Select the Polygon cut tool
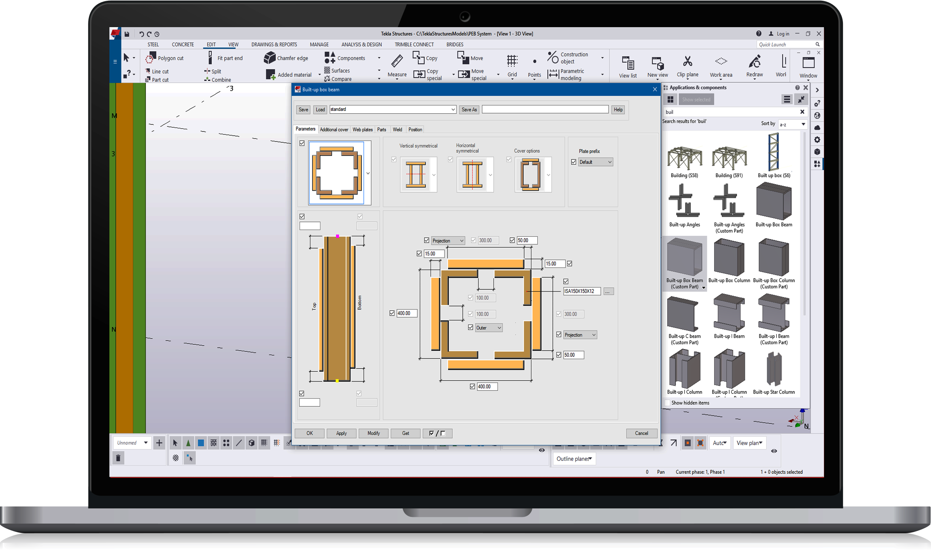This screenshot has height=560, width=931. [x=164, y=58]
